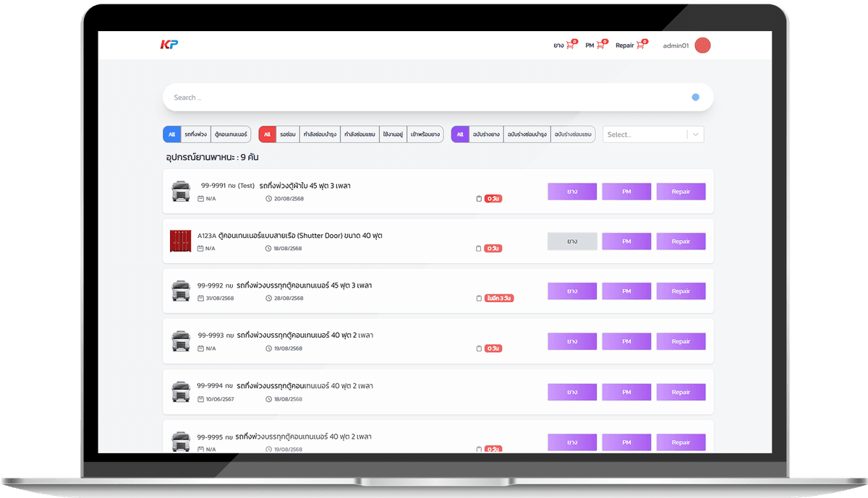Select blue All vehicle type filter
868x498 pixels.
click(171, 134)
